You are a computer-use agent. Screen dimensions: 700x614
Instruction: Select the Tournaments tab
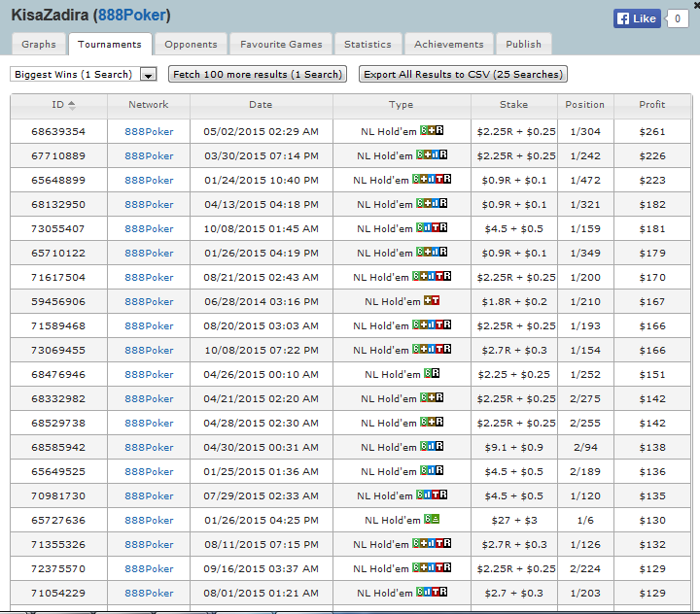click(110, 44)
